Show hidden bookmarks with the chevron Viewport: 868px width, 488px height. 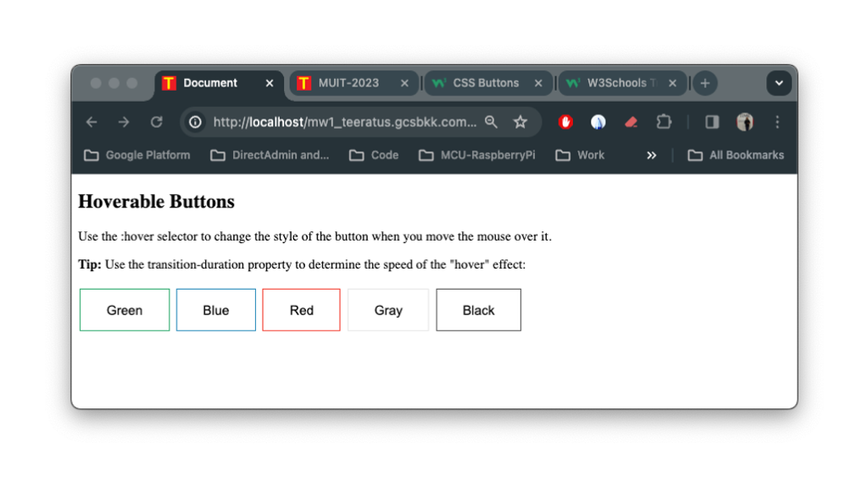(x=651, y=155)
